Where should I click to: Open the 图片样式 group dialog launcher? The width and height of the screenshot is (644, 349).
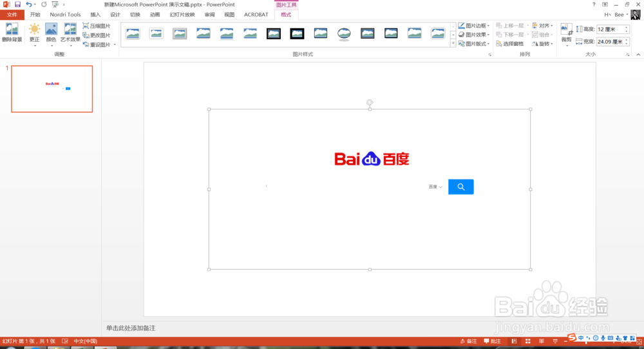(489, 55)
